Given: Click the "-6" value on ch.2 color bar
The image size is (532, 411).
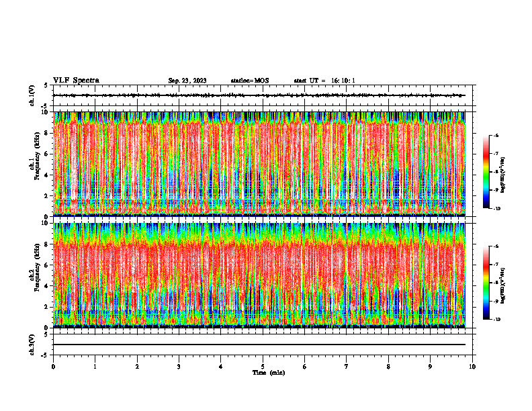Looking at the screenshot, I should coord(496,246).
